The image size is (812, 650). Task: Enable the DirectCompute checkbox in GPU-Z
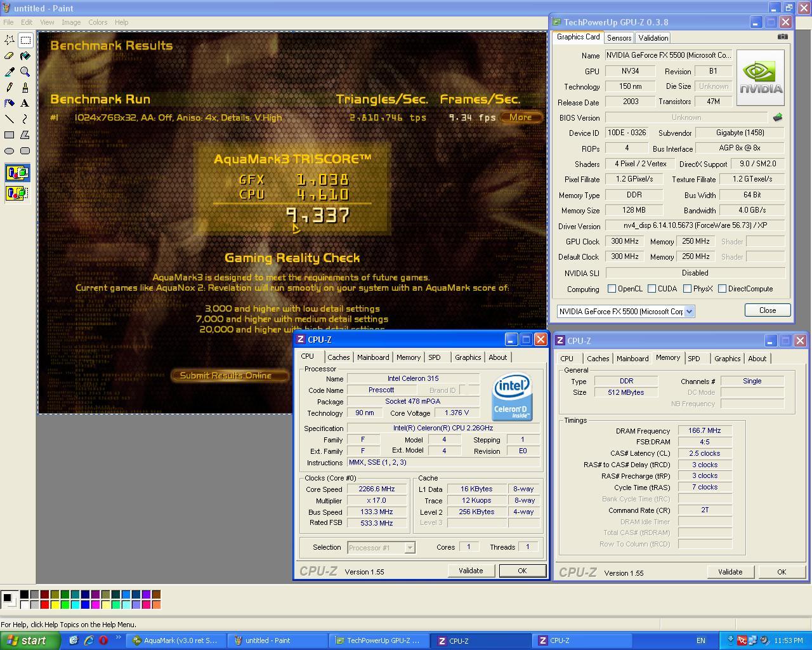(x=722, y=289)
